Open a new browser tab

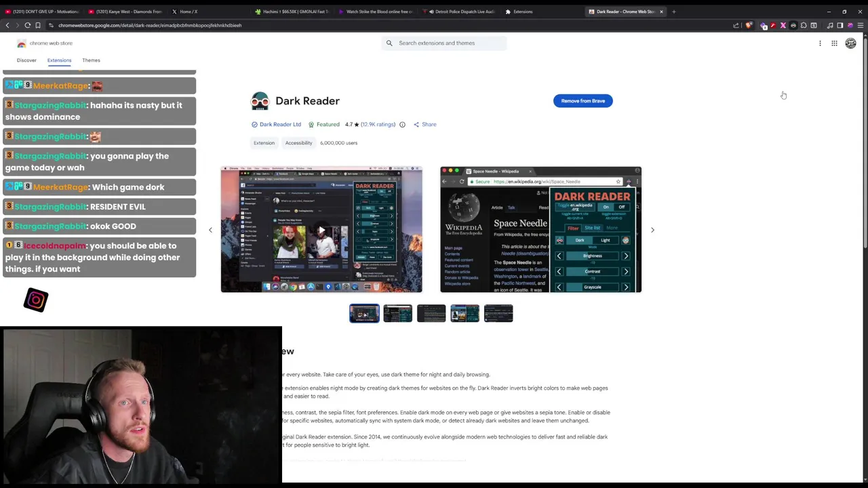click(x=673, y=12)
